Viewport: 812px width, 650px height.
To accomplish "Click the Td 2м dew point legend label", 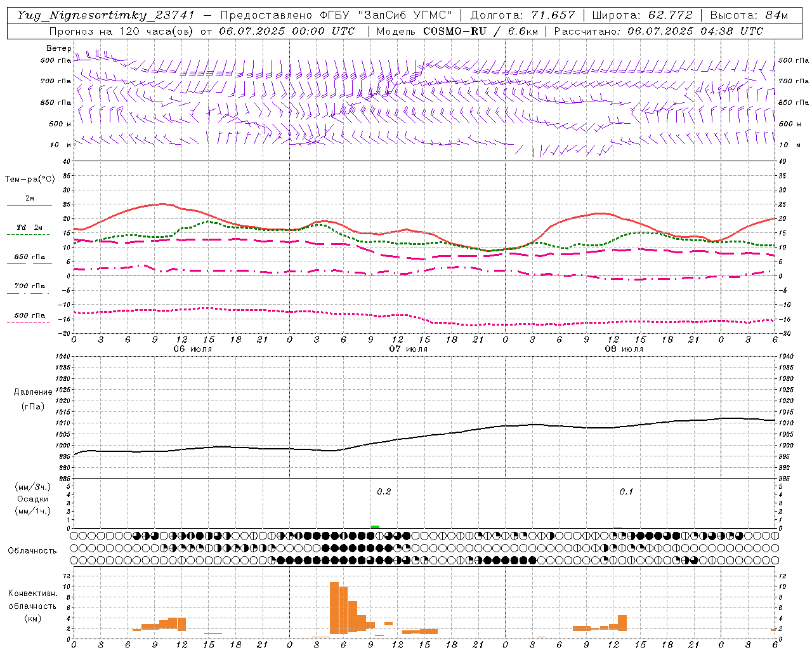I will [30, 227].
